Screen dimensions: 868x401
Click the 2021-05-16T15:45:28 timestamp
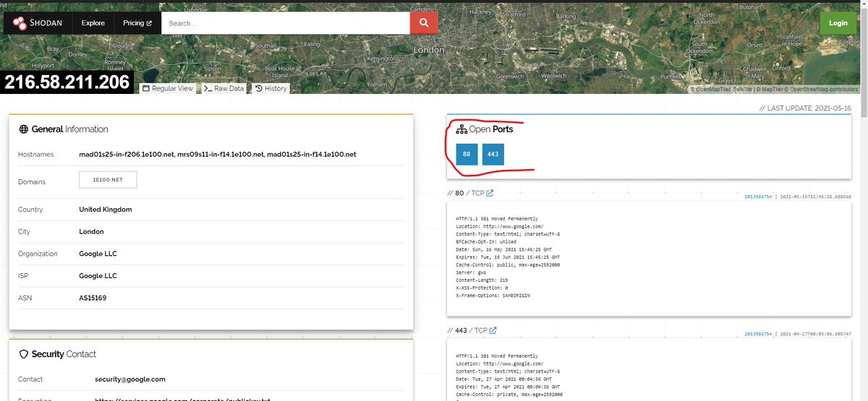coord(816,197)
